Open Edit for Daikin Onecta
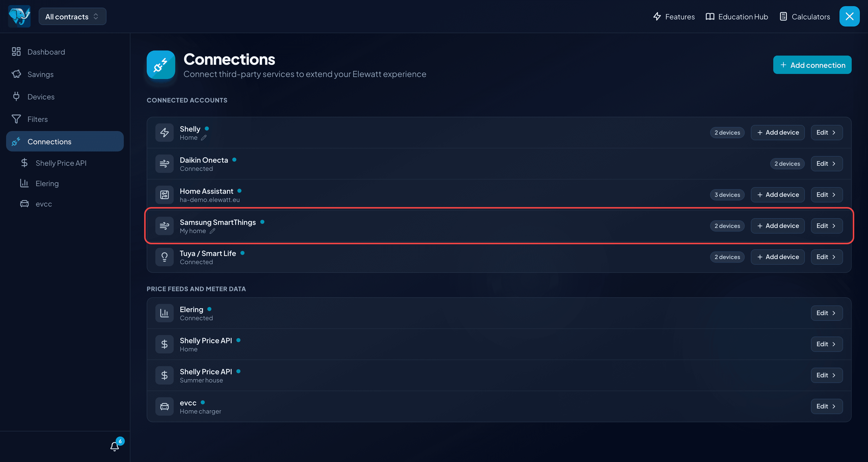 (x=826, y=163)
